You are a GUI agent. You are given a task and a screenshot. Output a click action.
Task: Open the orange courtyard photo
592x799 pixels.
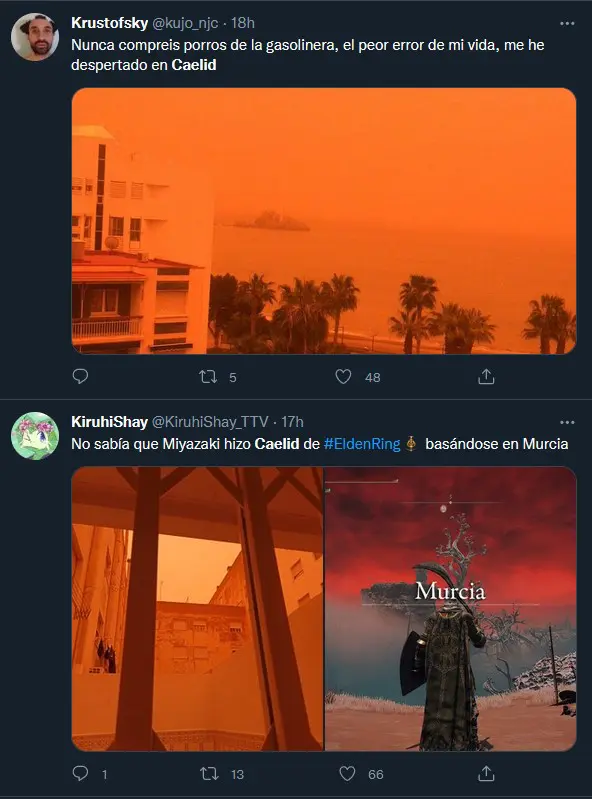click(x=197, y=609)
